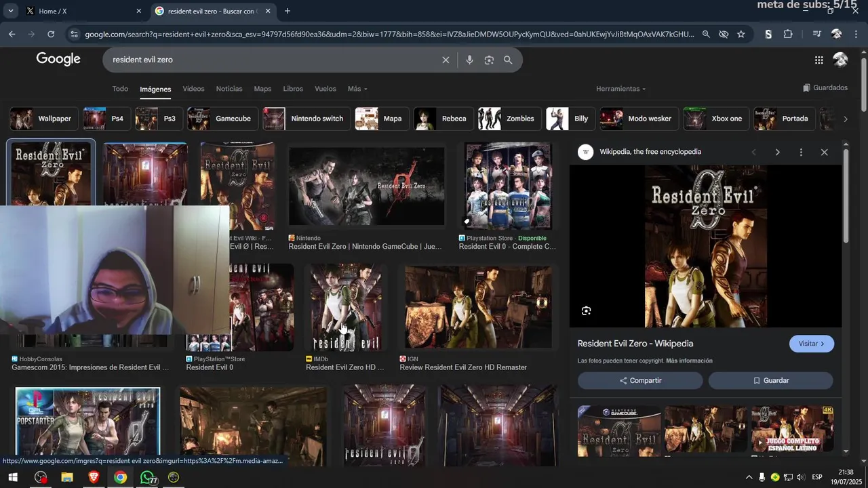Viewport: 868px width, 488px height.
Task: Click inside the resident evil zero search field
Action: coord(271,60)
